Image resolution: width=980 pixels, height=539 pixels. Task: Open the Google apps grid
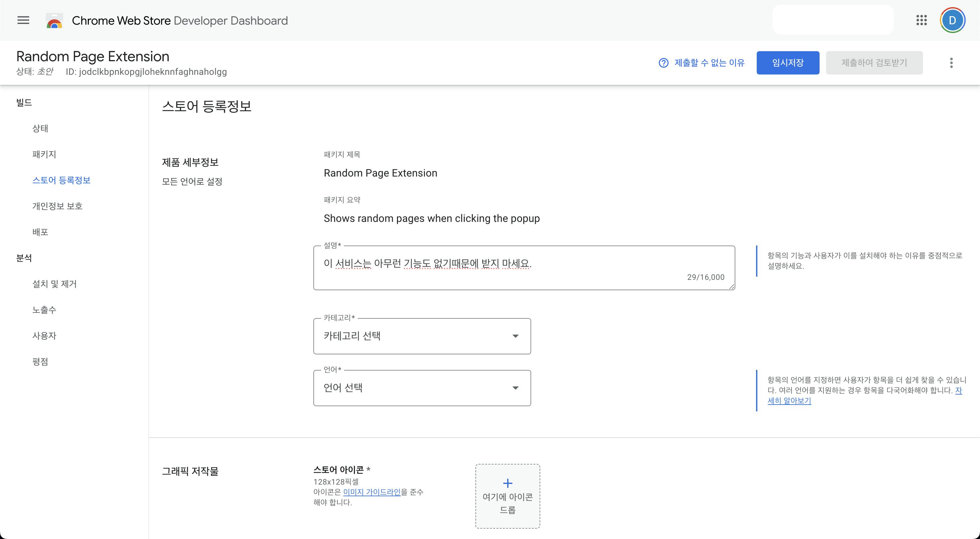(921, 20)
